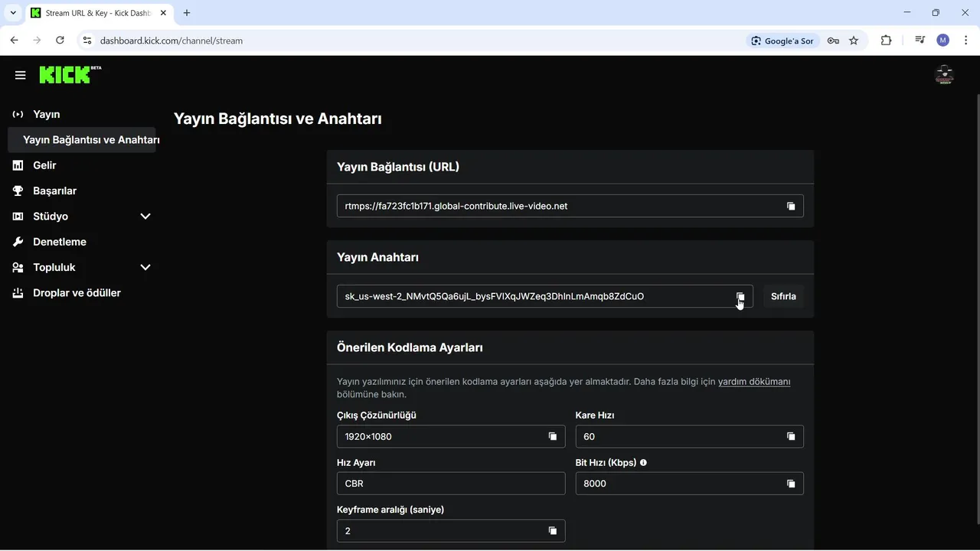Copy the stream key

pos(740,296)
